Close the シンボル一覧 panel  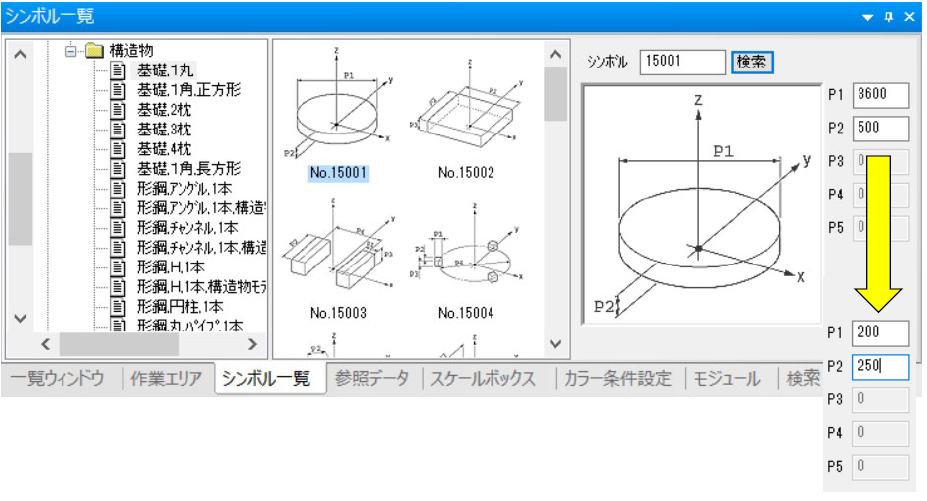pyautogui.click(x=910, y=17)
